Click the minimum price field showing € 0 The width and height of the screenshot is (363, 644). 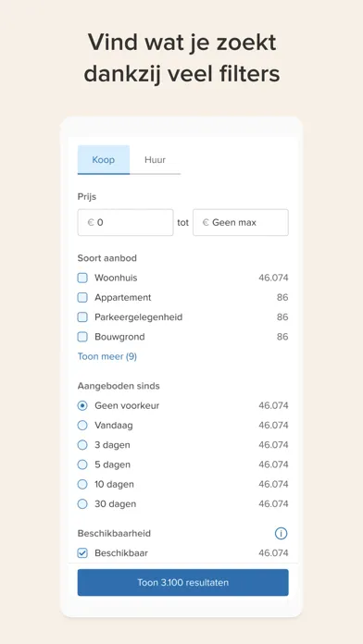coord(125,223)
